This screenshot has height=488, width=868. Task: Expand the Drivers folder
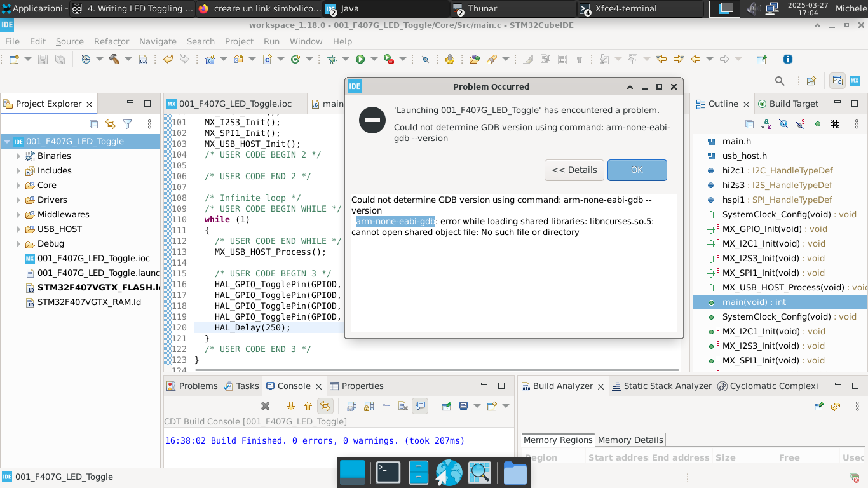(18, 200)
